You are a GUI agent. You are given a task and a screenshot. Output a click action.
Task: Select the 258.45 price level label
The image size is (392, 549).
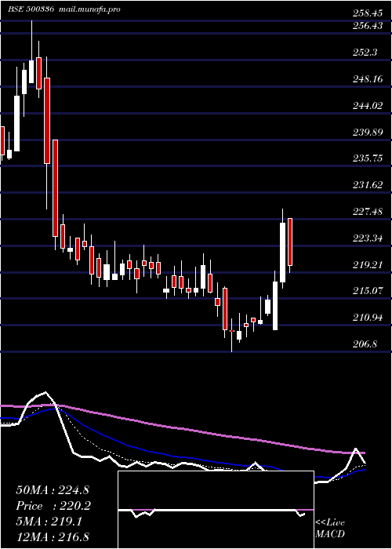click(367, 13)
